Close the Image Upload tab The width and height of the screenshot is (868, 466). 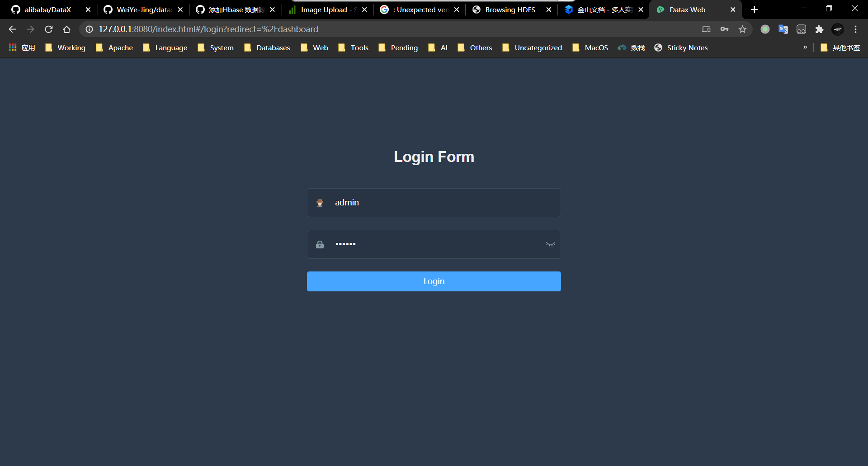coord(364,10)
